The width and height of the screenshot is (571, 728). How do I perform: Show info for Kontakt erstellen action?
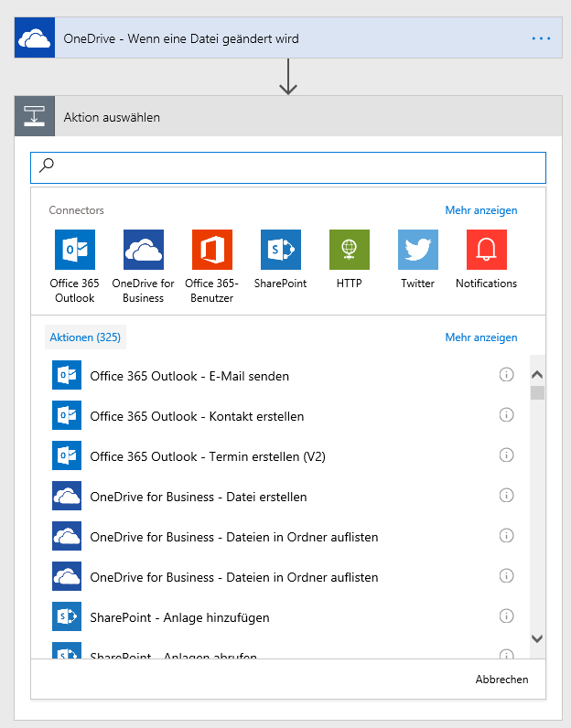click(506, 415)
